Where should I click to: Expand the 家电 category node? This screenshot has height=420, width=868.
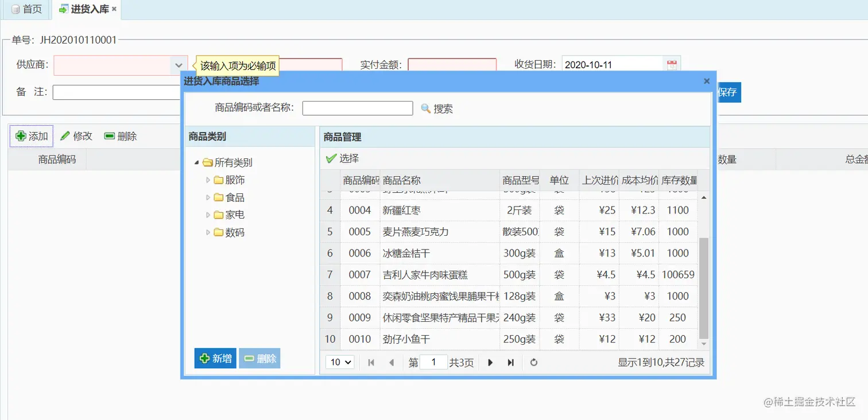click(x=208, y=215)
